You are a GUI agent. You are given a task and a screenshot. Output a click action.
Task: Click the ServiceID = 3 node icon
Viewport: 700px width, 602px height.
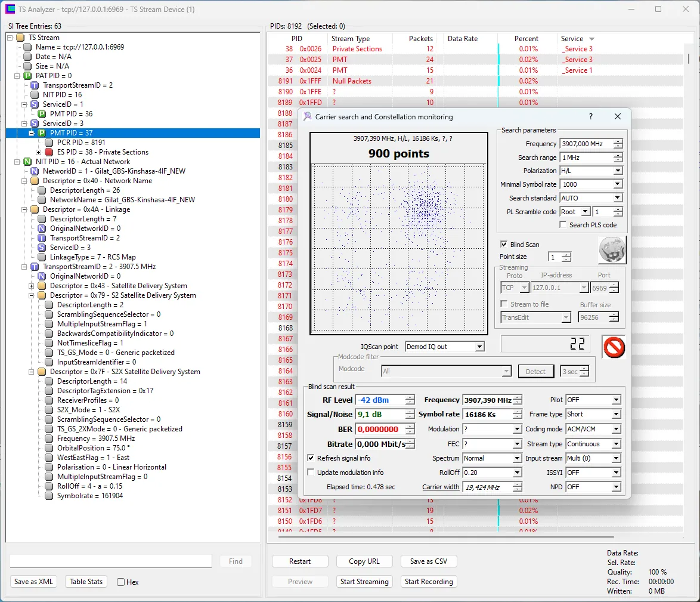click(x=35, y=124)
